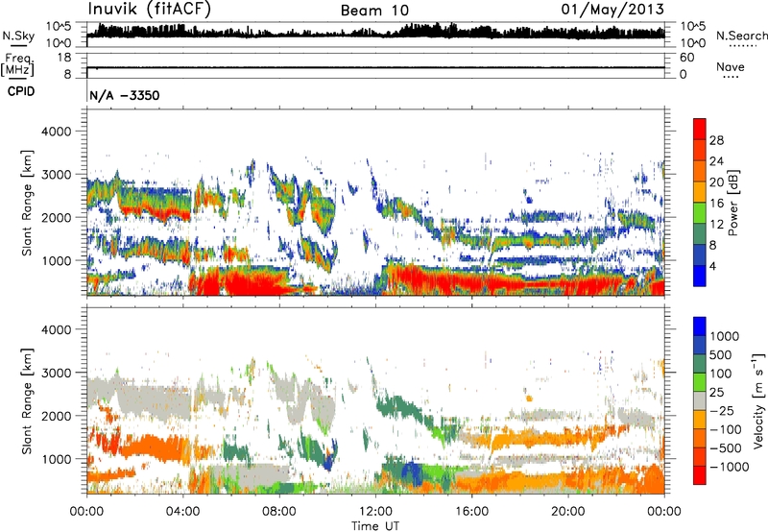Click the red bottom segment of the velocity colorbar

coord(700,475)
